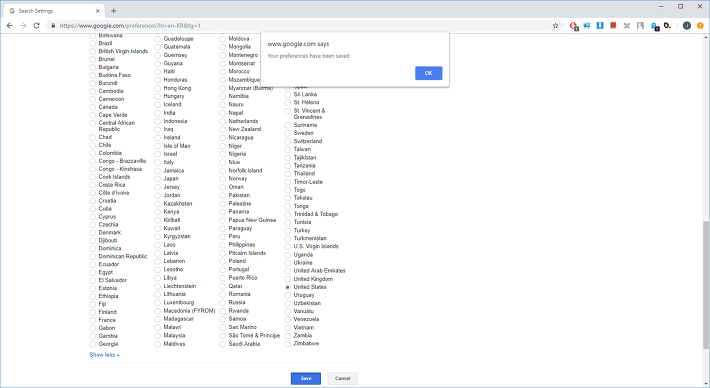Open the gray crossed-tools extension icon
Viewport: 710px width, 388px height.
627,26
